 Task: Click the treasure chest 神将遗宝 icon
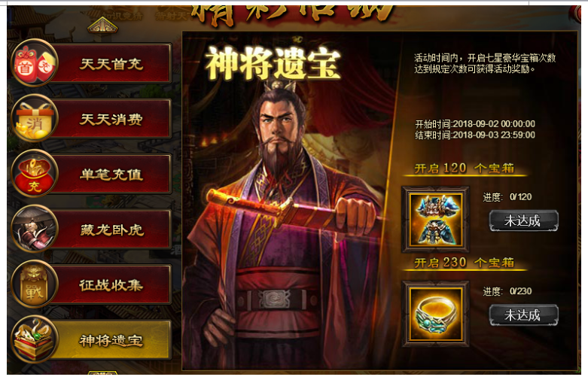(x=34, y=339)
